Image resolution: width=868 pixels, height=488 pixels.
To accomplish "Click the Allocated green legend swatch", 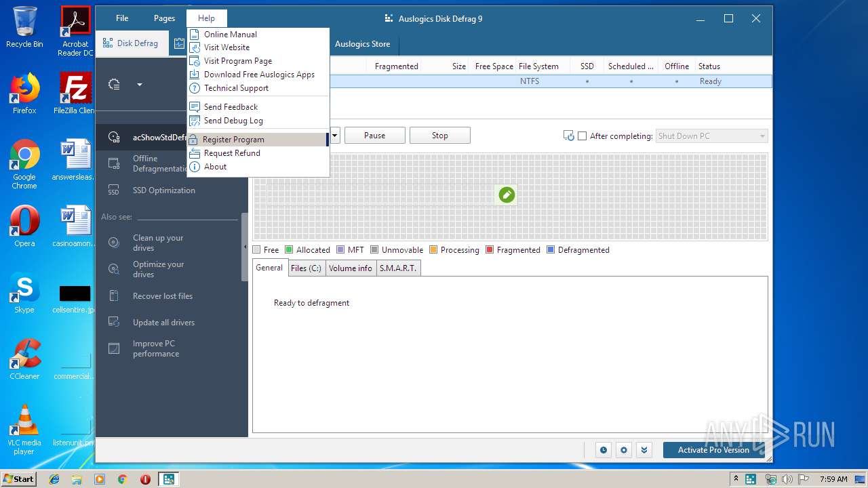I will (289, 249).
